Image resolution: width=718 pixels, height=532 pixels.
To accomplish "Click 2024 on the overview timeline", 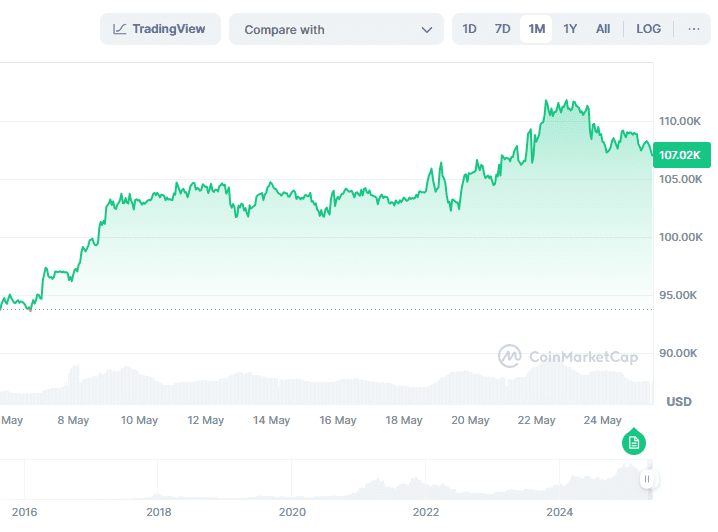I will click(560, 512).
